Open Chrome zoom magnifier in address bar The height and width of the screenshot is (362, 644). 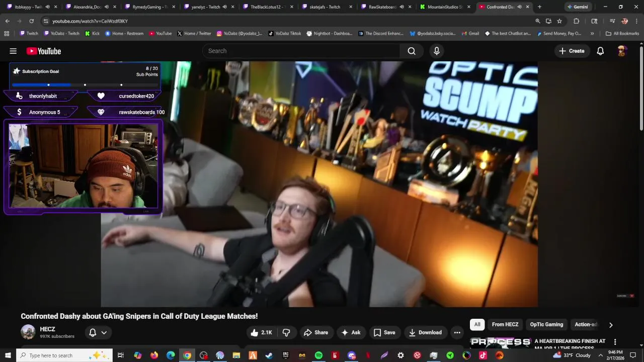(537, 21)
